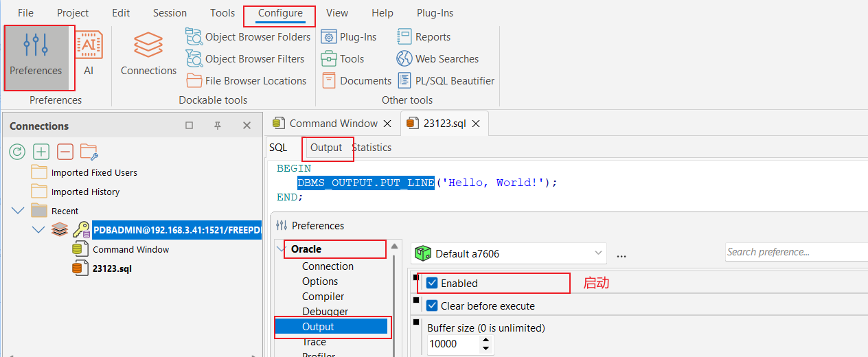Open the File menu
Image resolution: width=868 pixels, height=357 pixels.
(x=25, y=13)
